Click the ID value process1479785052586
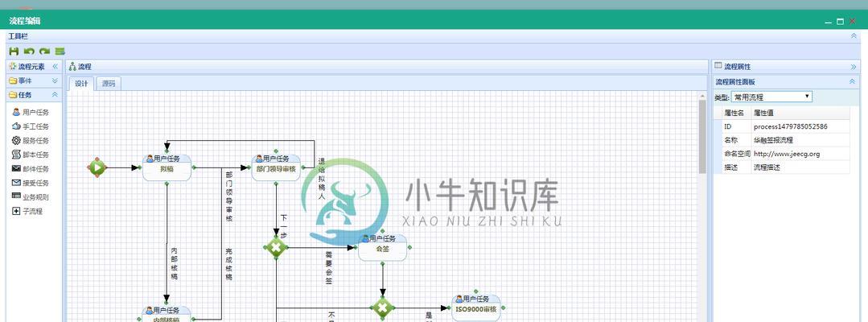 791,126
